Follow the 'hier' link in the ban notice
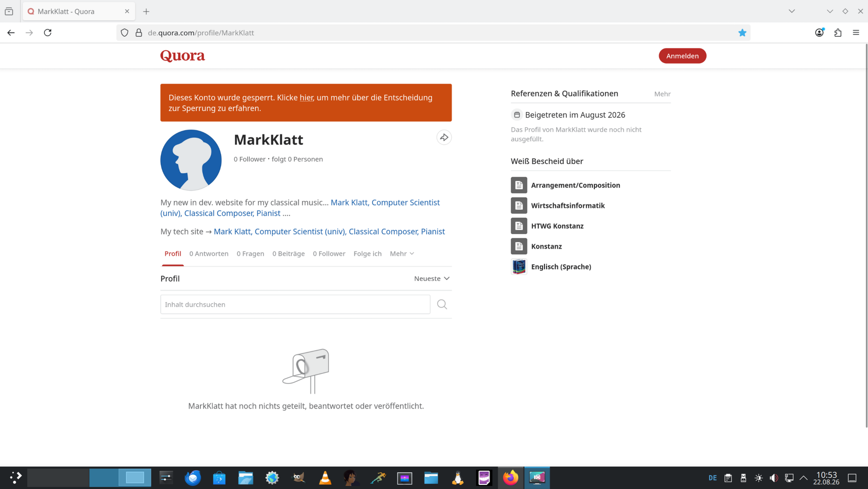This screenshot has height=489, width=868. [x=306, y=97]
